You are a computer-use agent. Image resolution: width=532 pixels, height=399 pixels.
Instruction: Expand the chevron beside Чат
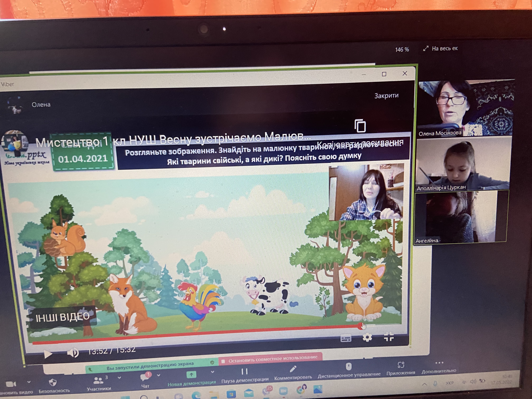(x=158, y=375)
